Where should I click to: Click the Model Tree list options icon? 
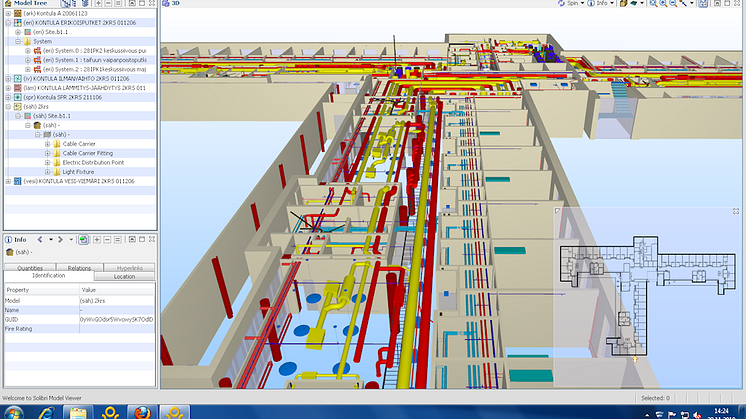pos(118,3)
